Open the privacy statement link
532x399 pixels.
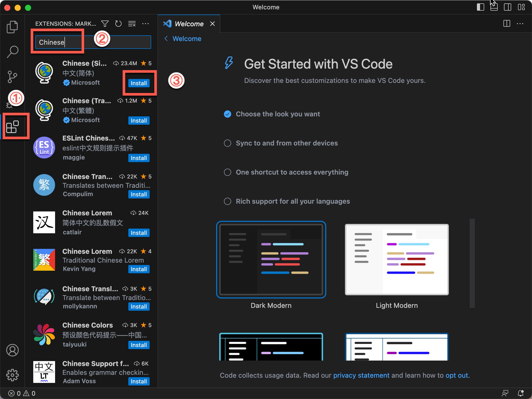pos(361,375)
